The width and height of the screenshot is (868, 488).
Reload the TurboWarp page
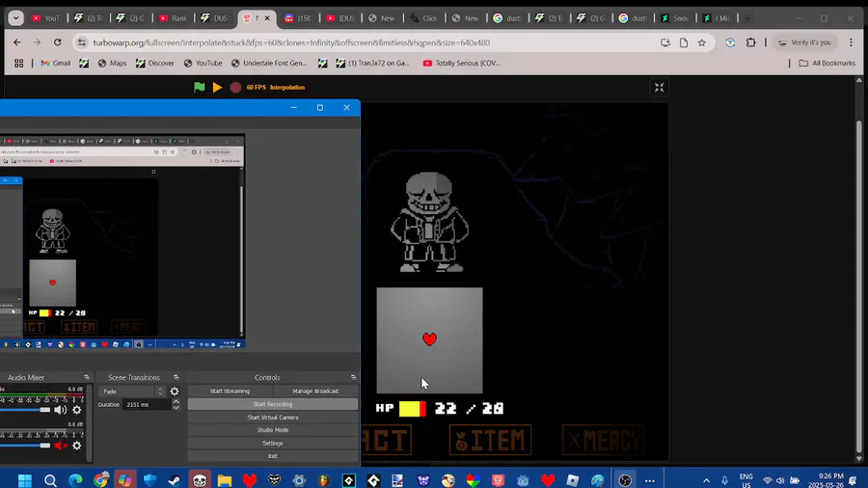pyautogui.click(x=58, y=42)
